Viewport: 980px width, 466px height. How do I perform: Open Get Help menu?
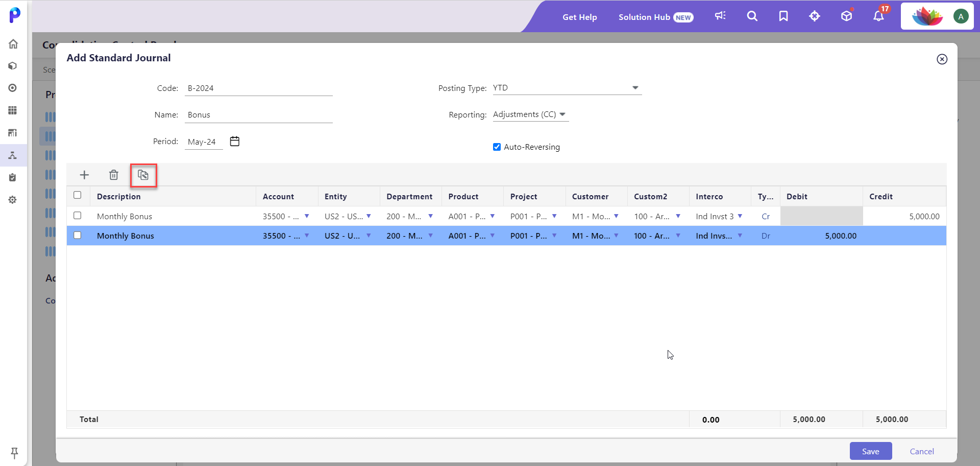tap(580, 17)
